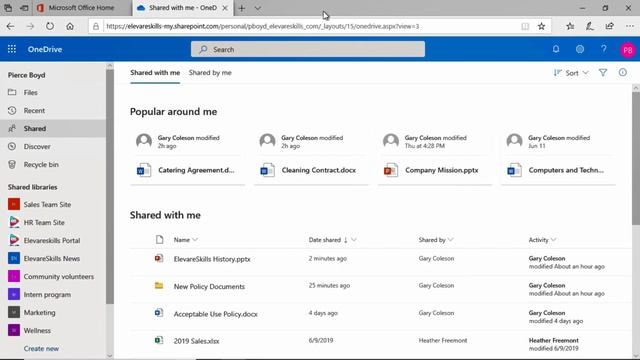Open Shared in the left navigation
This screenshot has height=360, width=640.
pos(53,129)
